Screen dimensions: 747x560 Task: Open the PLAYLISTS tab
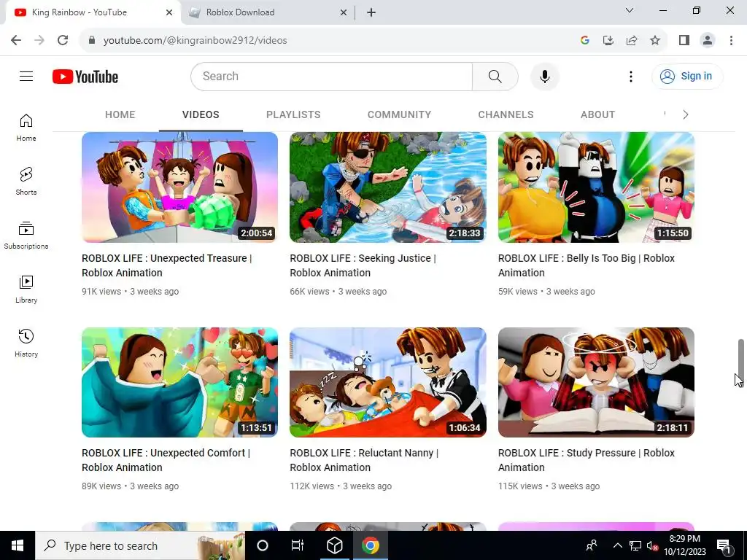(x=293, y=114)
